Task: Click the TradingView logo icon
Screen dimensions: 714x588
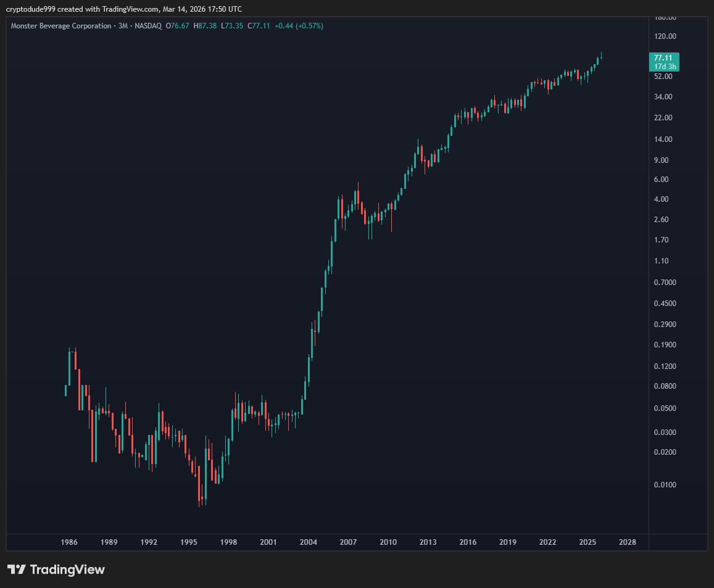Action: point(17,569)
